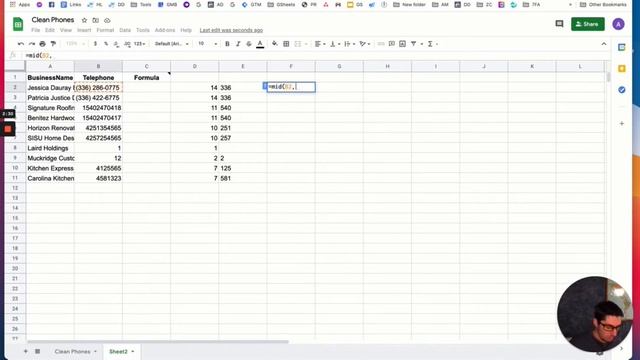
Task: Open text wrapping dropdown
Action: (x=349, y=44)
